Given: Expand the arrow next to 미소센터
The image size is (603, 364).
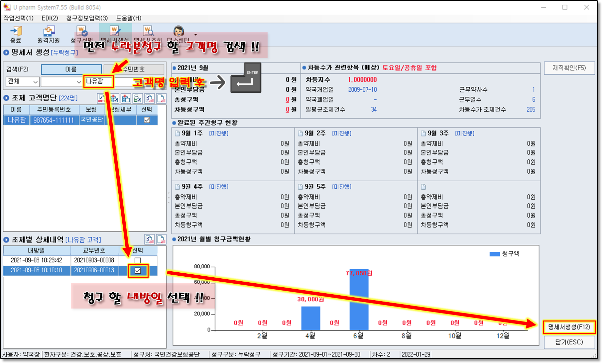Looking at the screenshot, I should pyautogui.click(x=195, y=35).
